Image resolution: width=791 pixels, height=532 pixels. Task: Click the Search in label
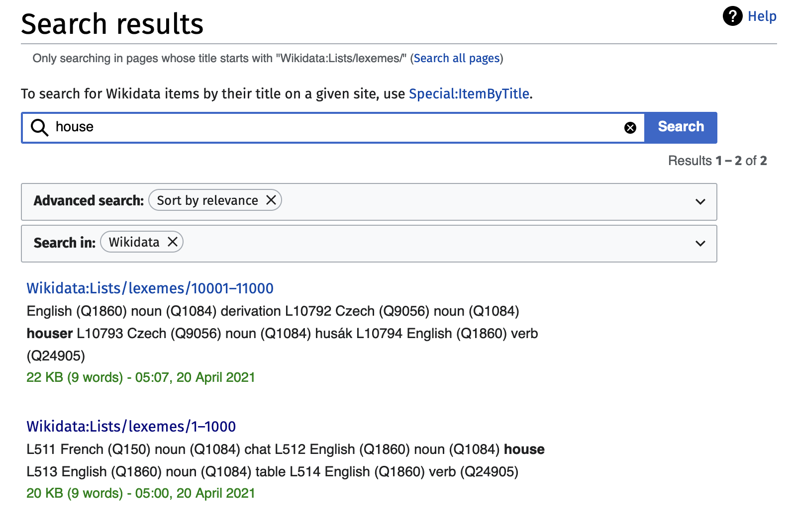click(64, 243)
